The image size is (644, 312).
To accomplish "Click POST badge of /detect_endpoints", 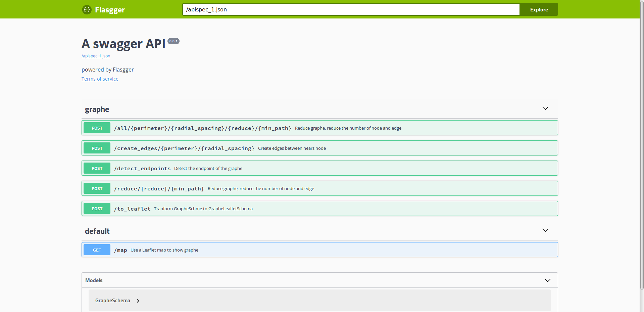I will [97, 168].
